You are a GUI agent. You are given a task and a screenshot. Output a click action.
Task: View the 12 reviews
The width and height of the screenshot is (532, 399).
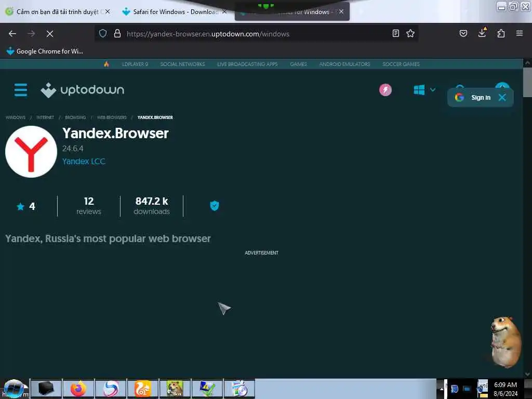pyautogui.click(x=88, y=206)
